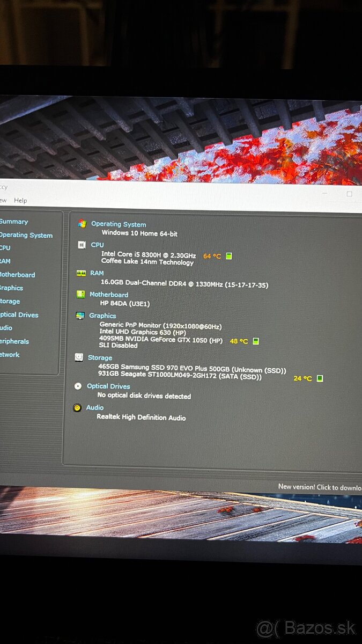Open the CPU section heading
362x644 pixels.
[98, 245]
